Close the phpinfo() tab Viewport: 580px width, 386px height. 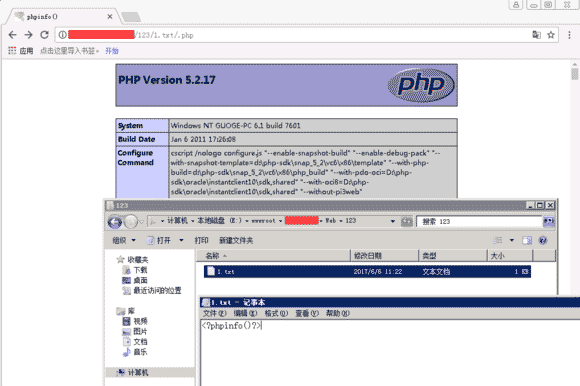110,17
